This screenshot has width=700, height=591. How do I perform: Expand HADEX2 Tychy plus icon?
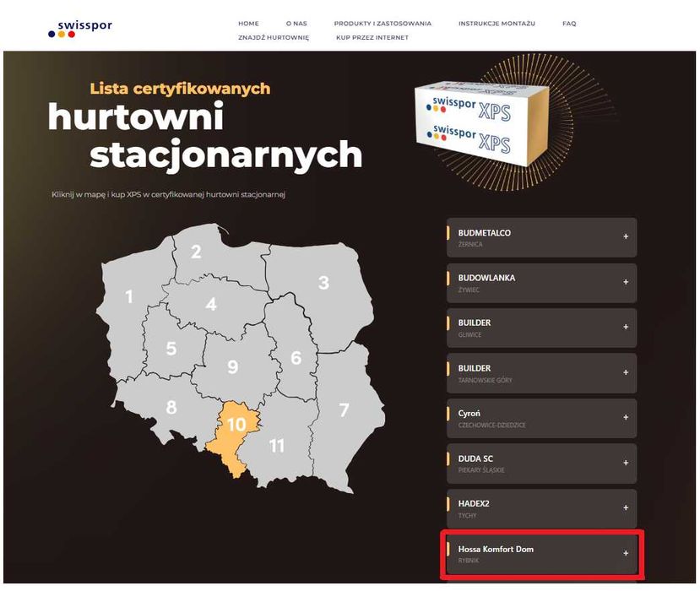point(626,508)
